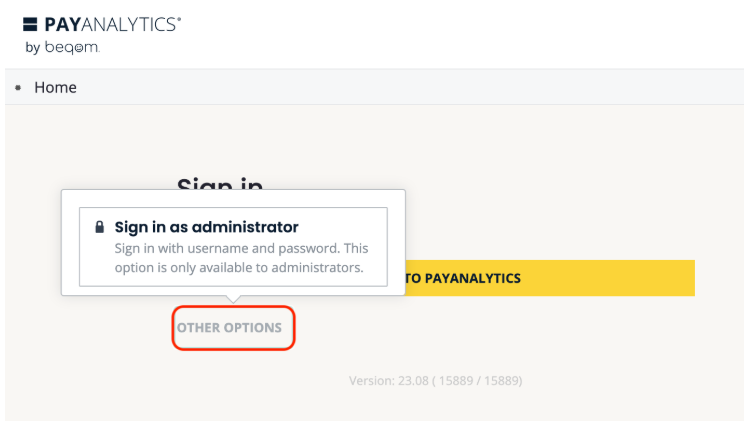The height and width of the screenshot is (426, 749).
Task: Click the registered trademark symbol after PAYANALYTICS
Action: pyautogui.click(x=179, y=18)
